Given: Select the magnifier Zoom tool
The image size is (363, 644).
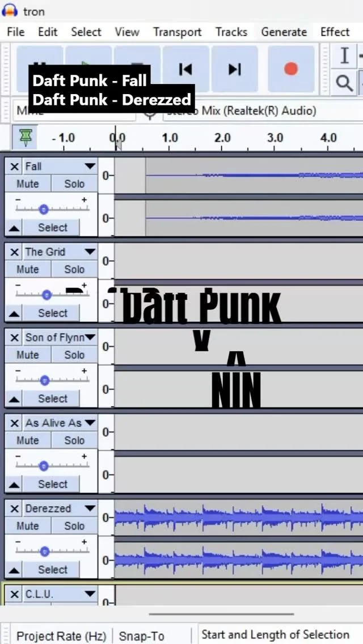Looking at the screenshot, I should point(344,83).
